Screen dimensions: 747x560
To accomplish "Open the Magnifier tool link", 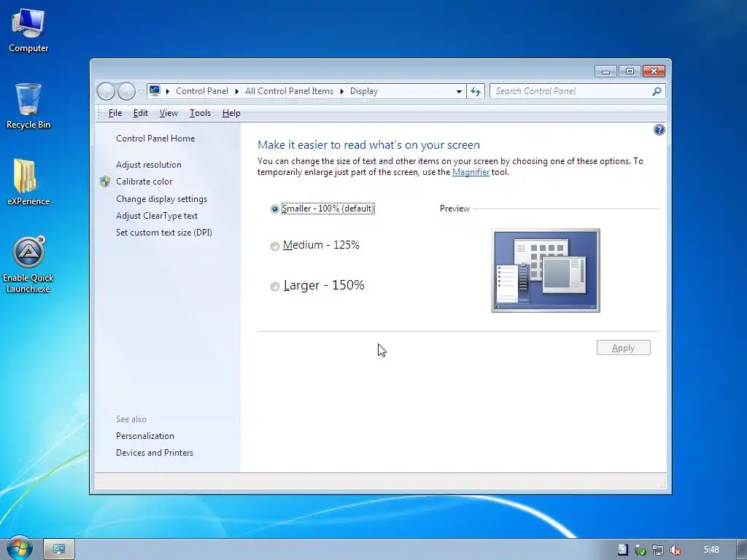I will (471, 172).
